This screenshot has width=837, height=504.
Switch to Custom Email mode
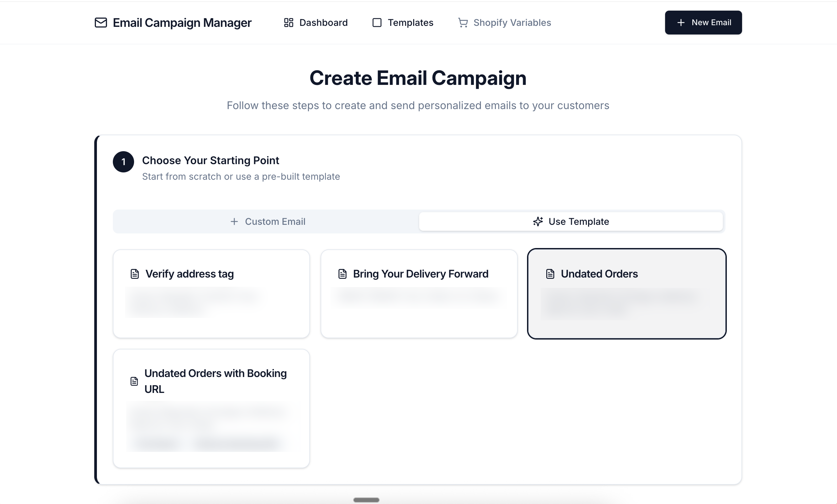[x=268, y=221]
